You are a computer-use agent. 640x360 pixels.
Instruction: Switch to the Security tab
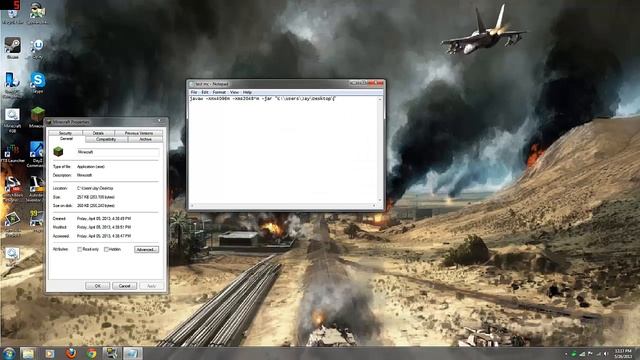pyautogui.click(x=65, y=133)
